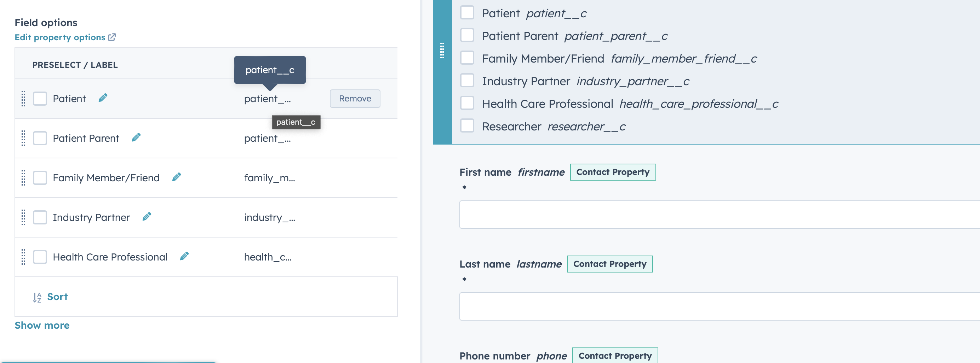Expand the Show more section
This screenshot has height=363, width=980.
pyautogui.click(x=42, y=325)
